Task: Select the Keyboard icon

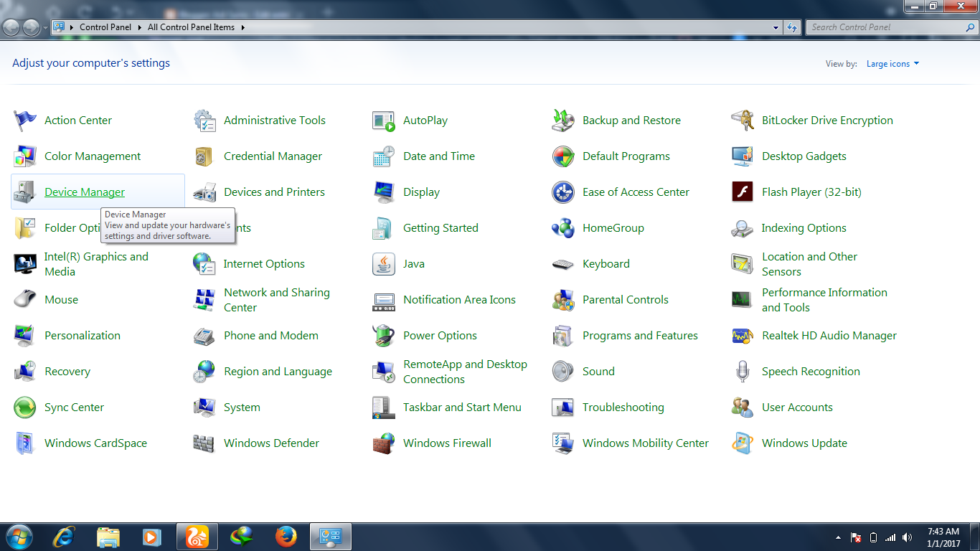Action: tap(563, 264)
